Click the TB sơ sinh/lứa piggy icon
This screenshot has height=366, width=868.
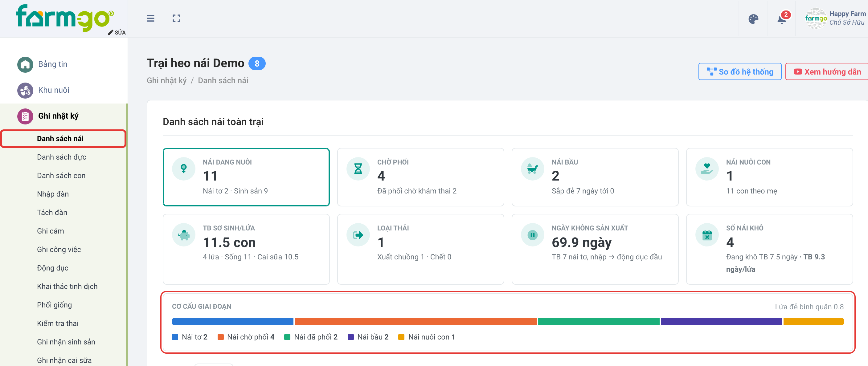coord(184,235)
